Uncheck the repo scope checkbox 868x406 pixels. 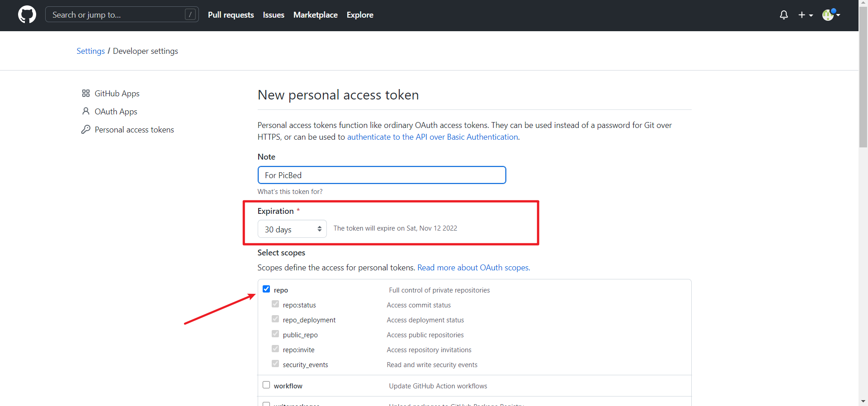[x=266, y=289]
